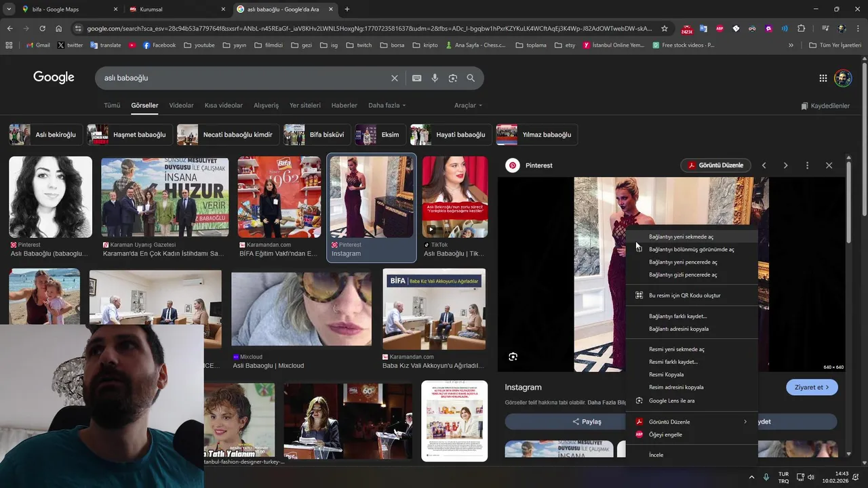Open browser home page
Screen dimensions: 868x488
click(59, 28)
